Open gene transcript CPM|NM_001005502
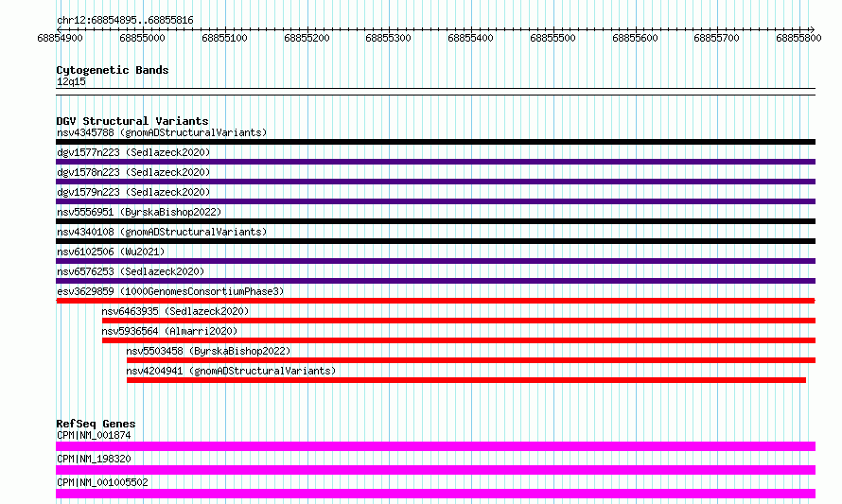Image resolution: width=842 pixels, height=504 pixels. pos(102,482)
